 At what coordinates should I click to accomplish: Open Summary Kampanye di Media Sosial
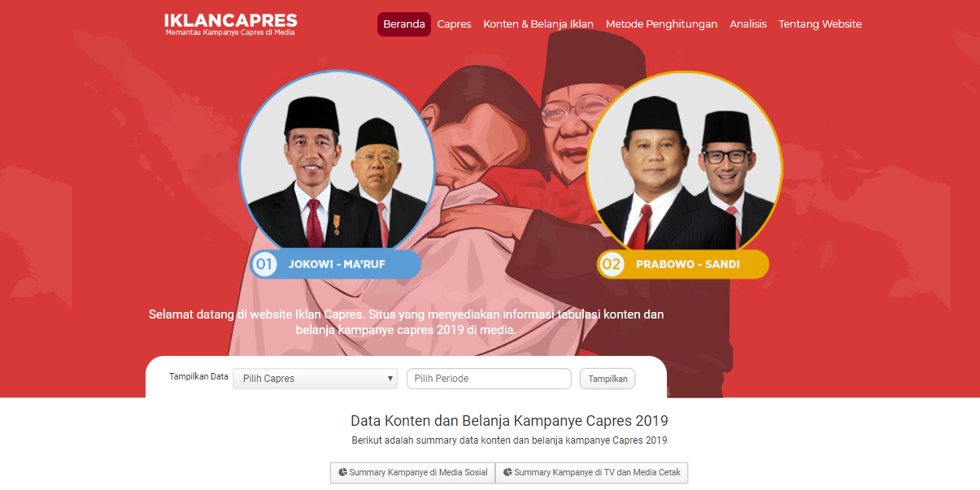click(412, 472)
